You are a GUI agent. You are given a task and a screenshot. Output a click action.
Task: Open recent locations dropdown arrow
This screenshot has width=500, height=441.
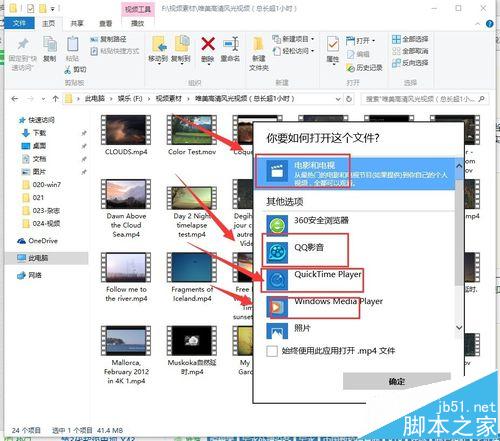[43, 99]
